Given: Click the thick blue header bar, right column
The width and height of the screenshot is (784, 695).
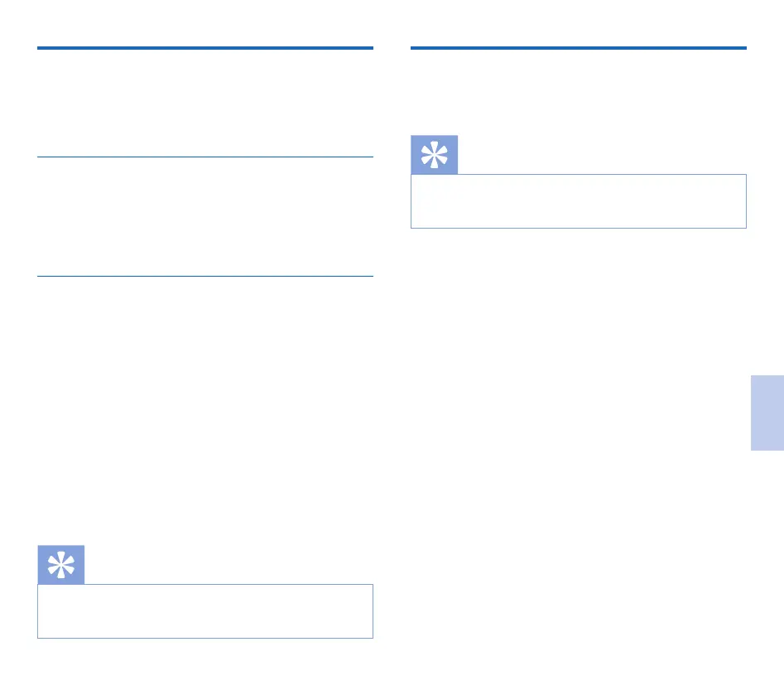Looking at the screenshot, I should click(578, 48).
